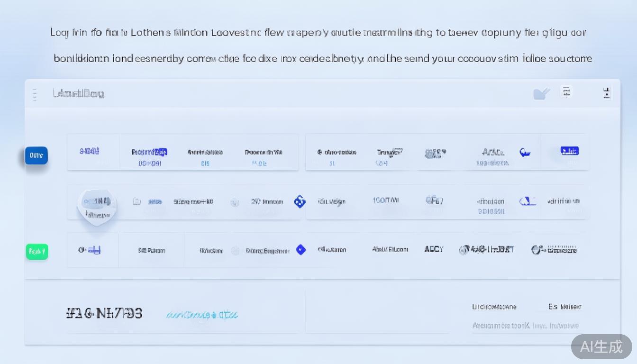Viewport: 637px width, 364px height.
Task: Click the drag handle dots beside the panel title
Action: click(35, 94)
